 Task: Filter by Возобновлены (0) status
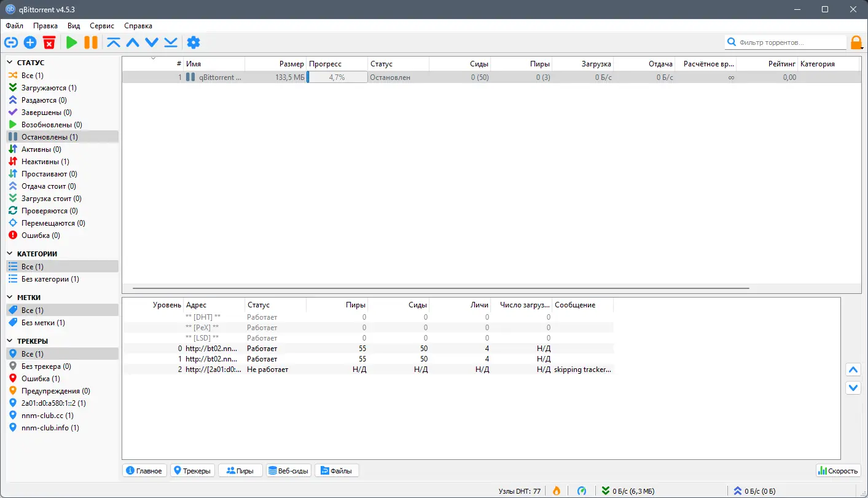[62, 125]
